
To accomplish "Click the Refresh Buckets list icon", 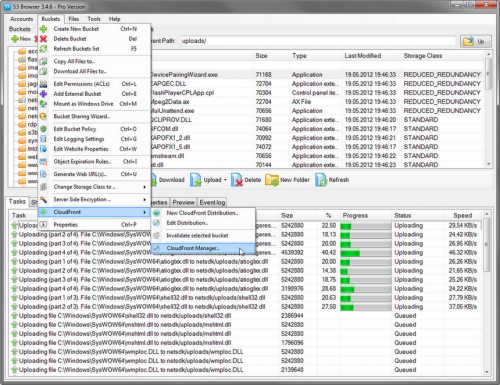I will (43, 49).
